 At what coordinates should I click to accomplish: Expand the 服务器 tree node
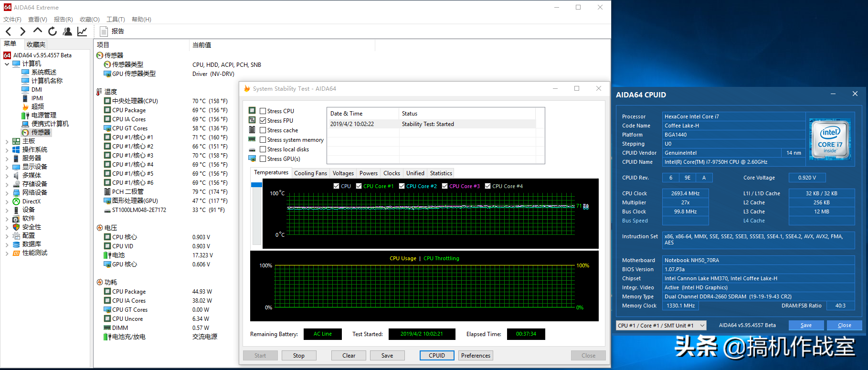click(7, 159)
